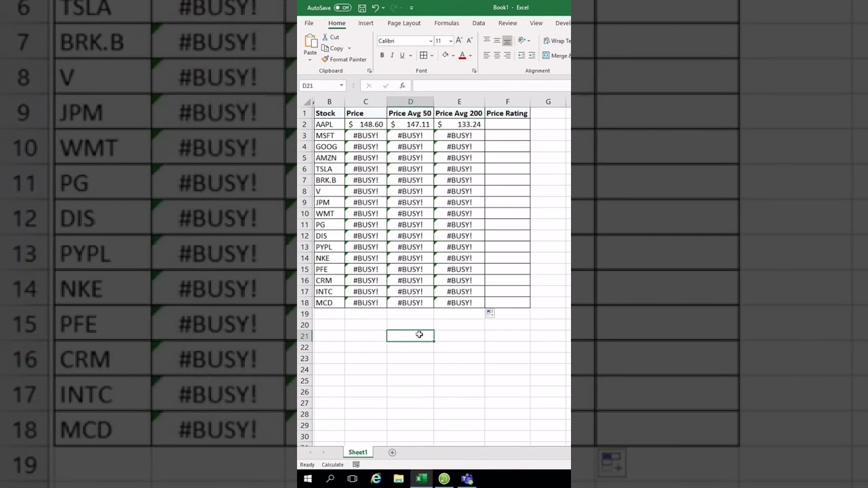This screenshot has width=868, height=488.
Task: Open the Windows Start menu
Action: [x=308, y=479]
